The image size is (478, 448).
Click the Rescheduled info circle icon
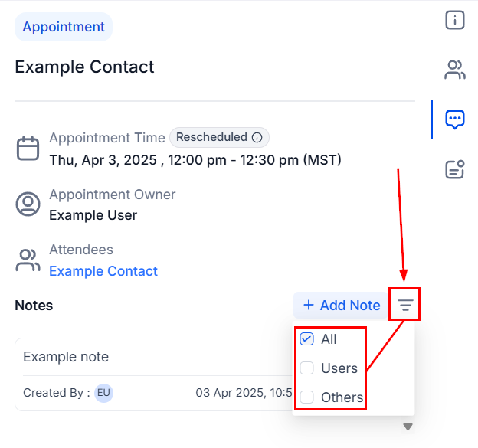(x=257, y=137)
